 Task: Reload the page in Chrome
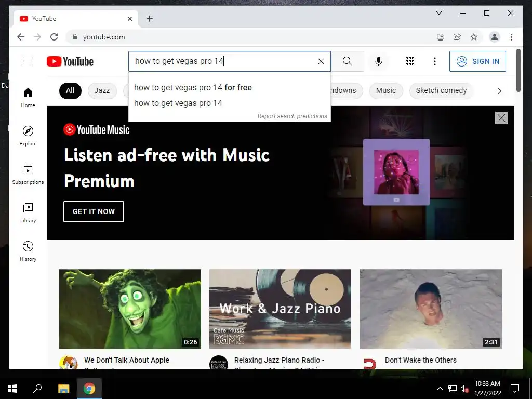[x=54, y=37]
